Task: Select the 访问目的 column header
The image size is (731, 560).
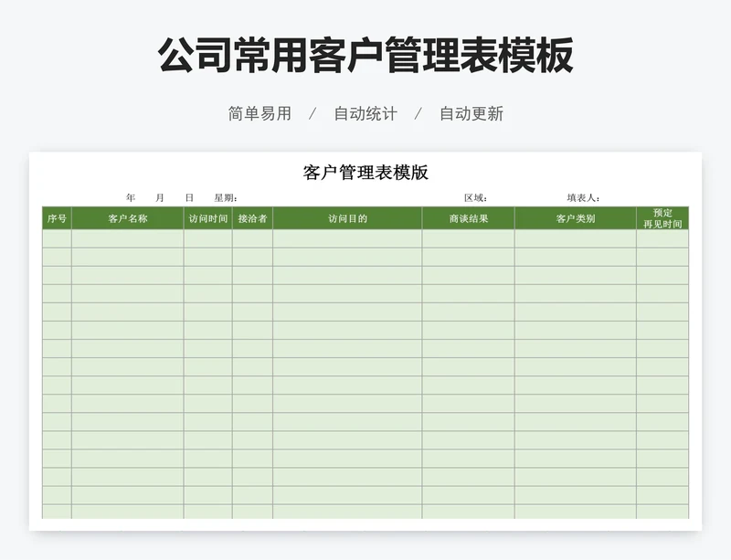Action: tap(347, 218)
